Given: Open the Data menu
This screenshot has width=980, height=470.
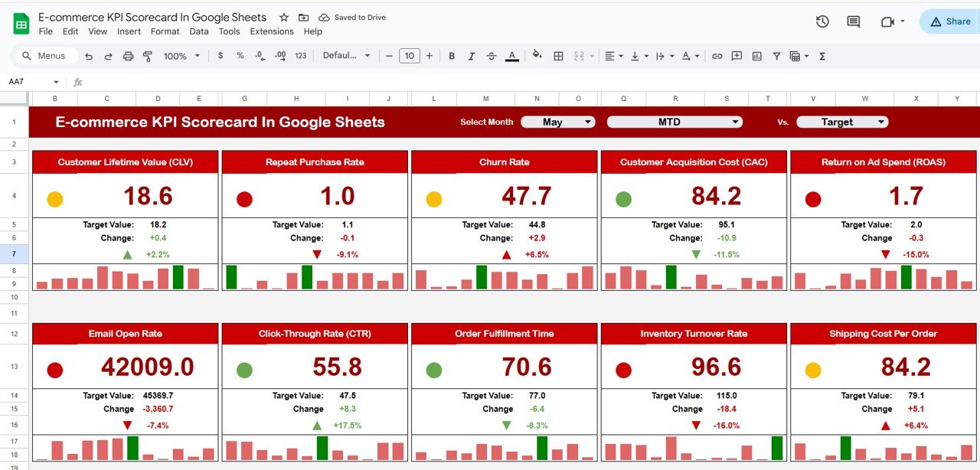Looking at the screenshot, I should [x=198, y=31].
